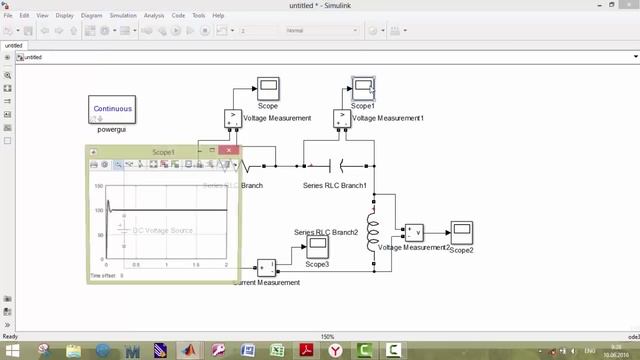Select the Voltage Measurement2 block
This screenshot has width=640, height=360.
point(414,233)
